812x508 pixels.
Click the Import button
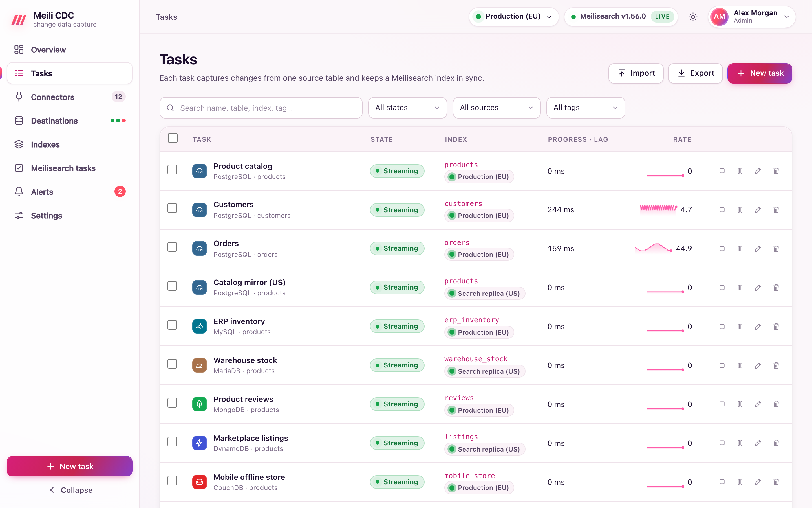636,73
